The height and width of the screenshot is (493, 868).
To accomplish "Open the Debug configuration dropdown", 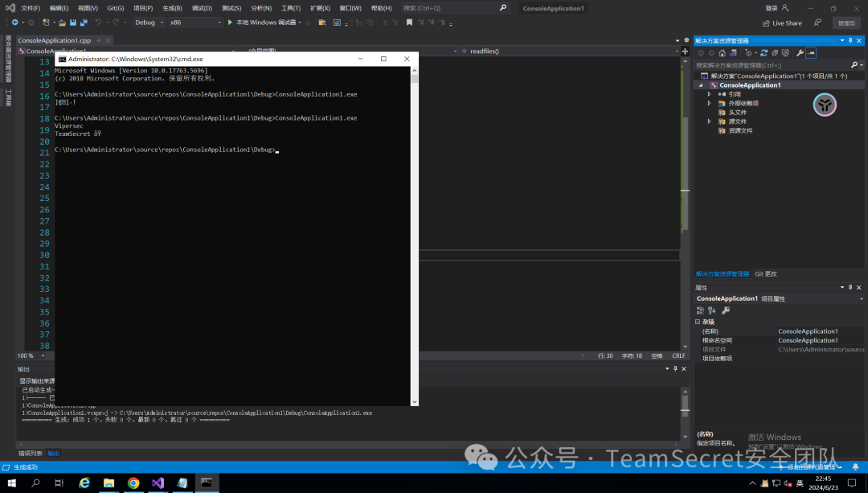I will point(149,23).
